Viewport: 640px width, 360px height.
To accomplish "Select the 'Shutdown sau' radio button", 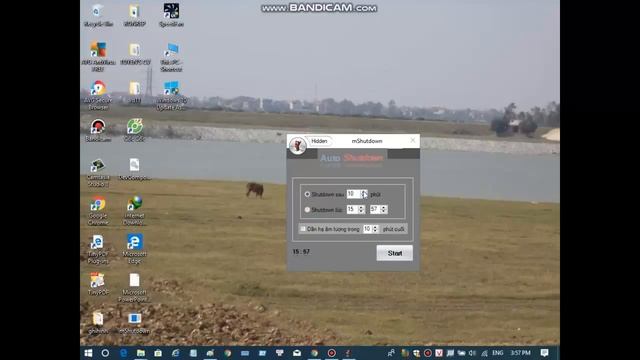I will [x=307, y=194].
